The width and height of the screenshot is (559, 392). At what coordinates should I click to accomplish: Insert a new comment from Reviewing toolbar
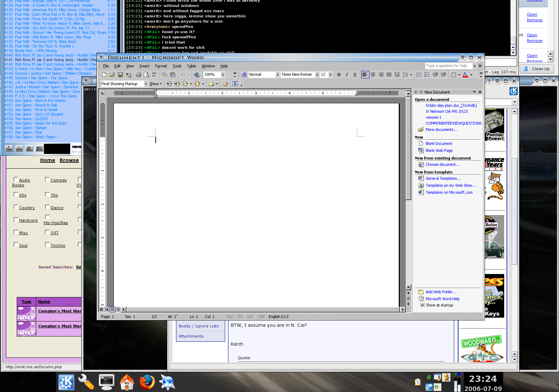211,84
